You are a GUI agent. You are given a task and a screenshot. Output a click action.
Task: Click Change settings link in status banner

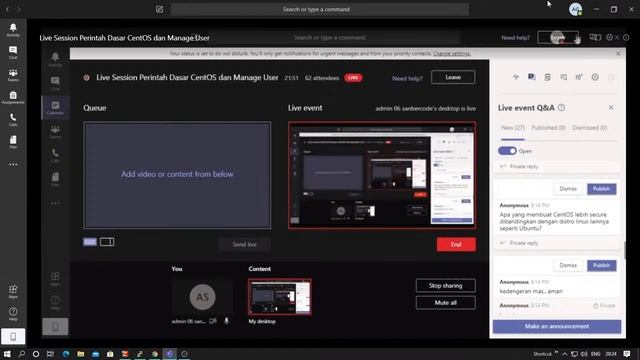452,53
